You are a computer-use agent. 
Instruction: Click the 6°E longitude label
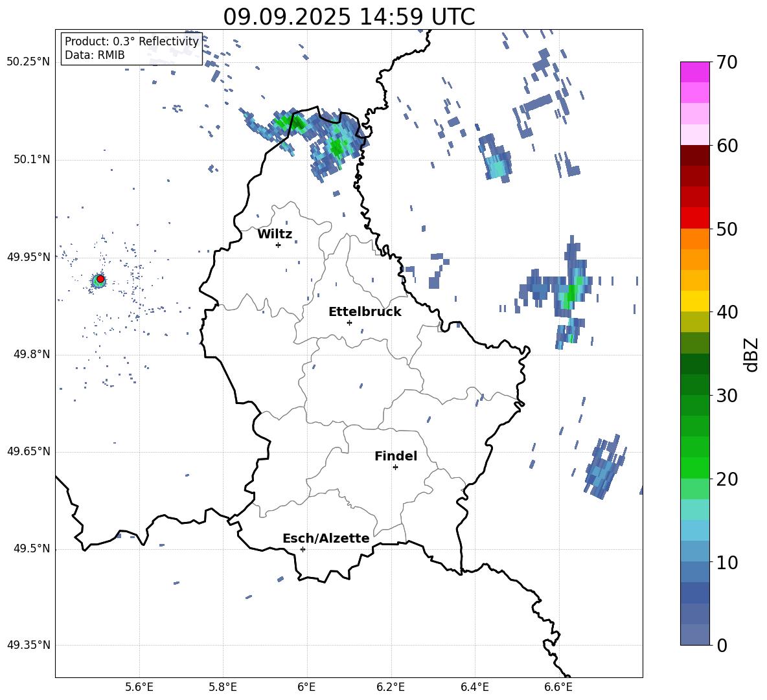(x=306, y=687)
